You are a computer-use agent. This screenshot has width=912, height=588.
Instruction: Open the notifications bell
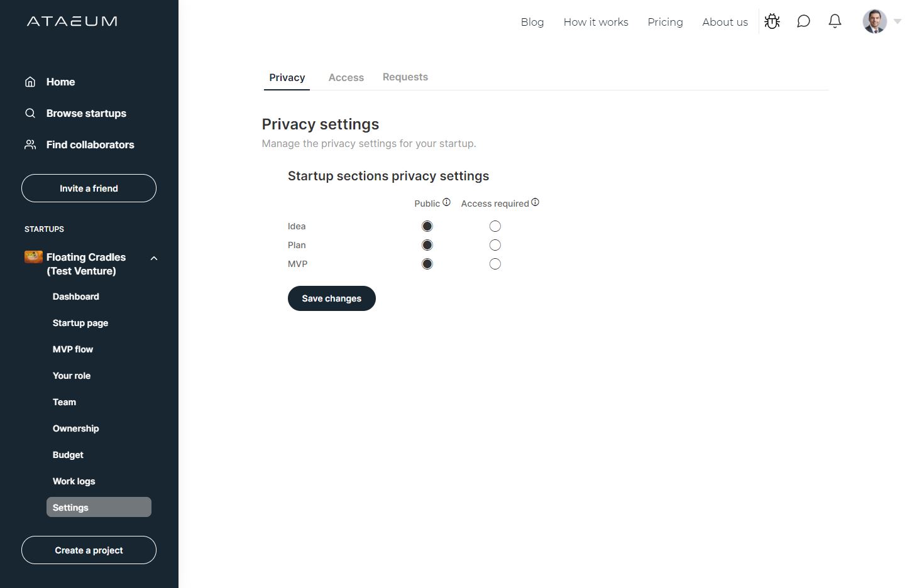pyautogui.click(x=835, y=21)
